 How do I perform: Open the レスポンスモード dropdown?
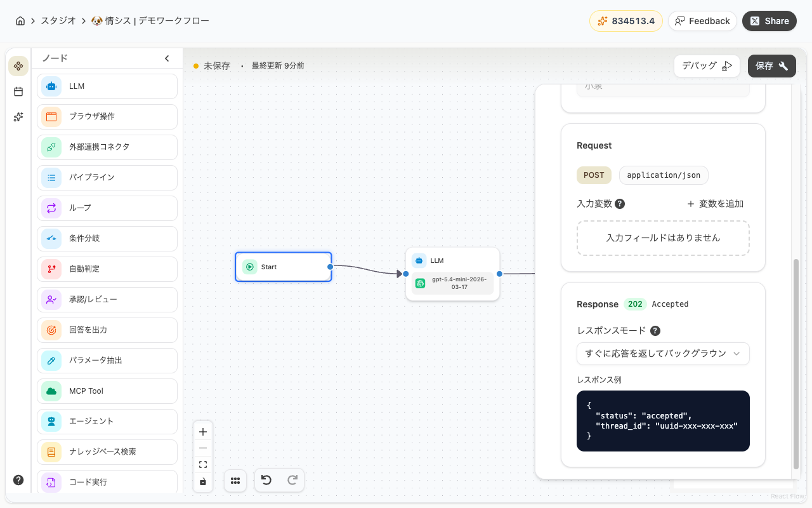[x=663, y=354]
